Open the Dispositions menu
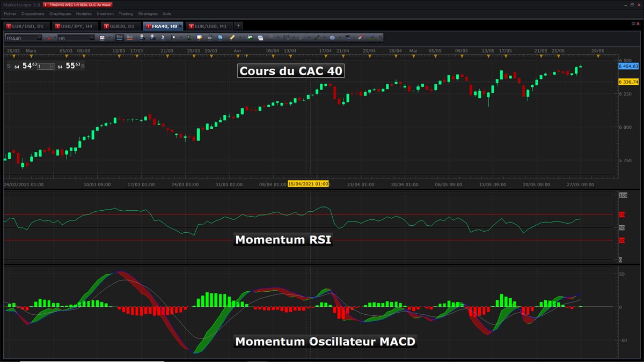The height and width of the screenshot is (362, 644). point(33,13)
